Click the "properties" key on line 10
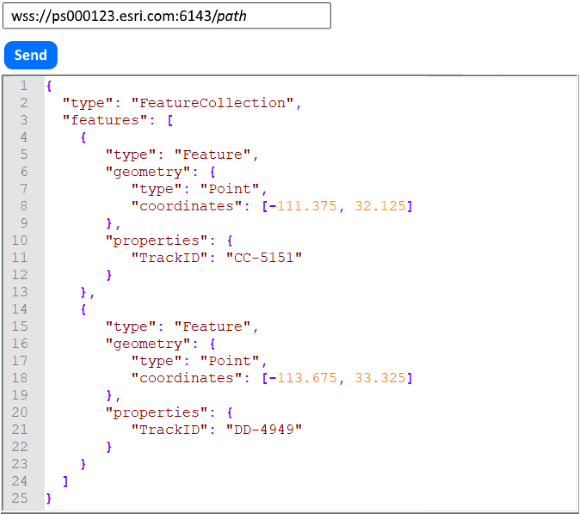The image size is (581, 514). (157, 241)
